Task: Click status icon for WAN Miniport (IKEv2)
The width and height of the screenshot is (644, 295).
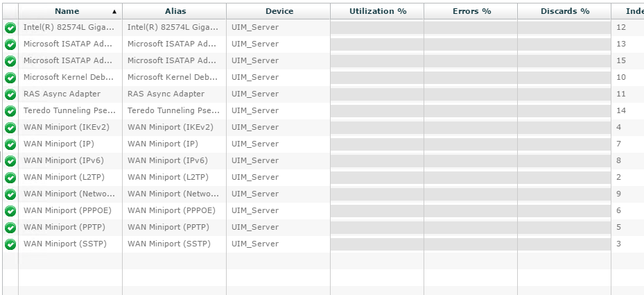Action: (10, 128)
